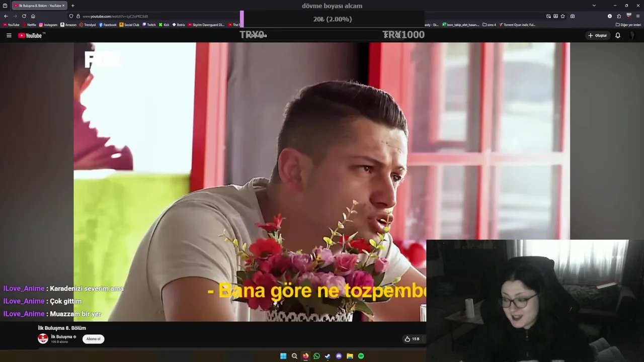Image resolution: width=644 pixels, height=362 pixels.
Task: Open the Trendyol bookmark
Action: click(x=88, y=25)
